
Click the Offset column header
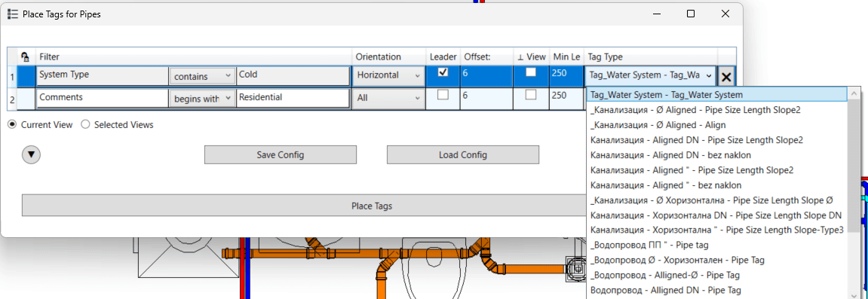[487, 57]
